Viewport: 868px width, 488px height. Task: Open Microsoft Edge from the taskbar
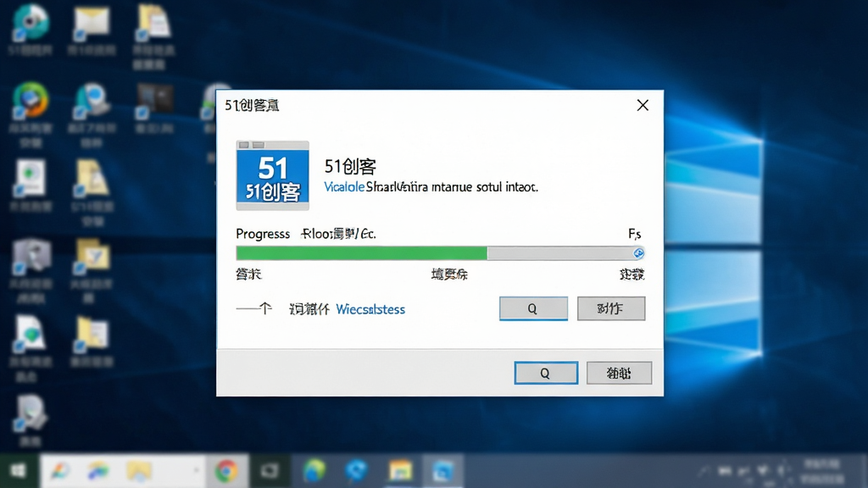tap(314, 471)
